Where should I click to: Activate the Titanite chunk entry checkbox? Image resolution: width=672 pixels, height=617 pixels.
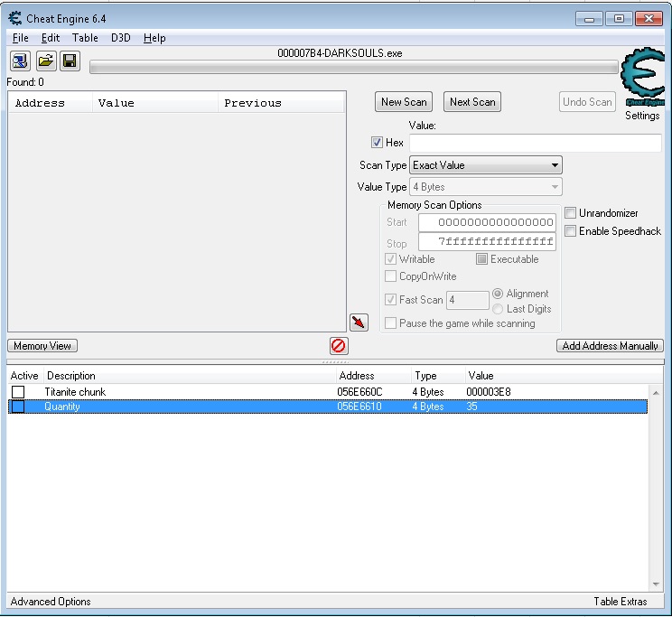pyautogui.click(x=18, y=392)
